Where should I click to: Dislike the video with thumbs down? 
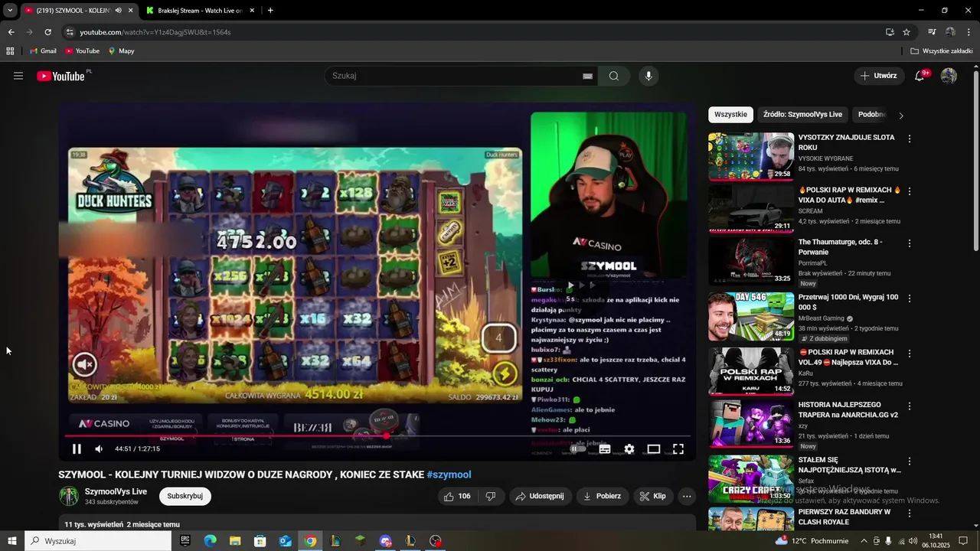(x=491, y=496)
